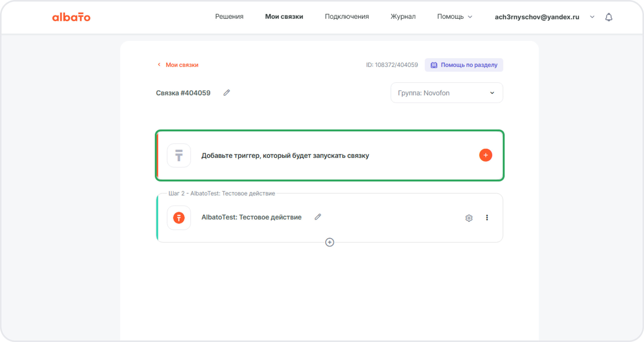
Task: Open the Решения section
Action: click(229, 17)
